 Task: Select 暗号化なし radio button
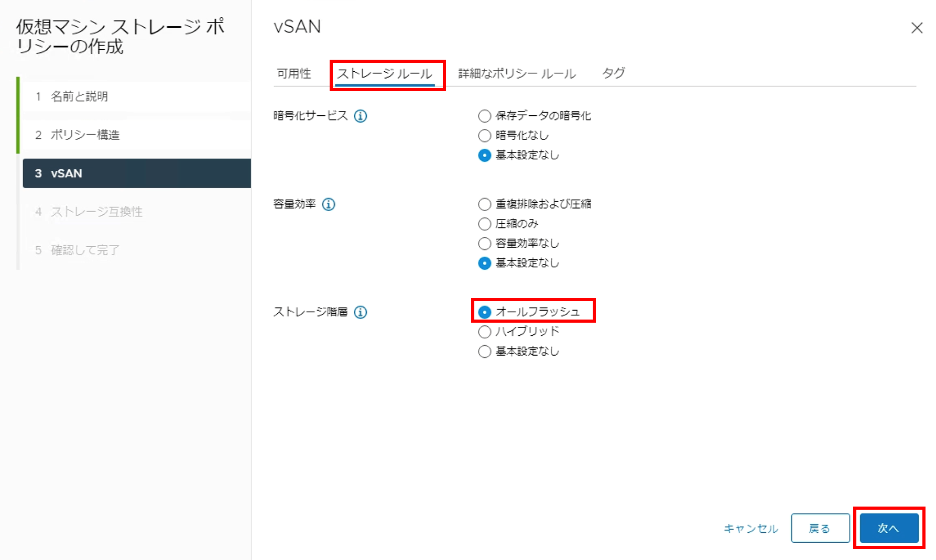[x=485, y=136]
